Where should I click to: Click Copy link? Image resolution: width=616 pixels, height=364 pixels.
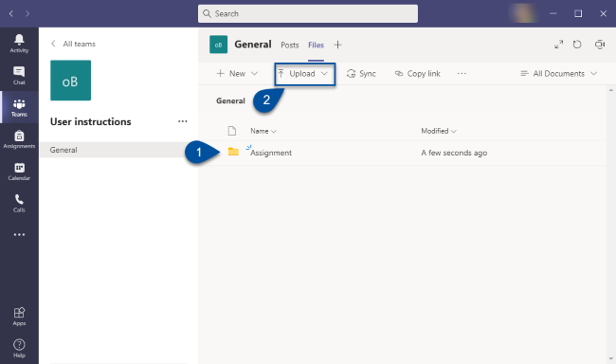[x=417, y=74]
